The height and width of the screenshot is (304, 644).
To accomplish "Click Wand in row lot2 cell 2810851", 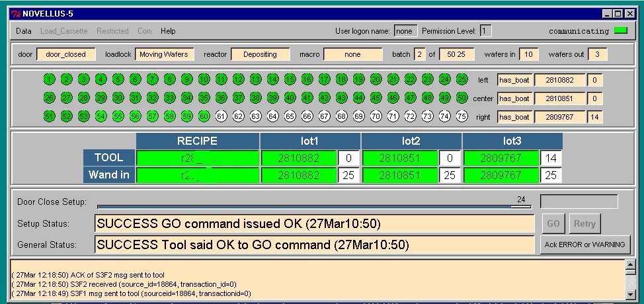I will [399, 175].
